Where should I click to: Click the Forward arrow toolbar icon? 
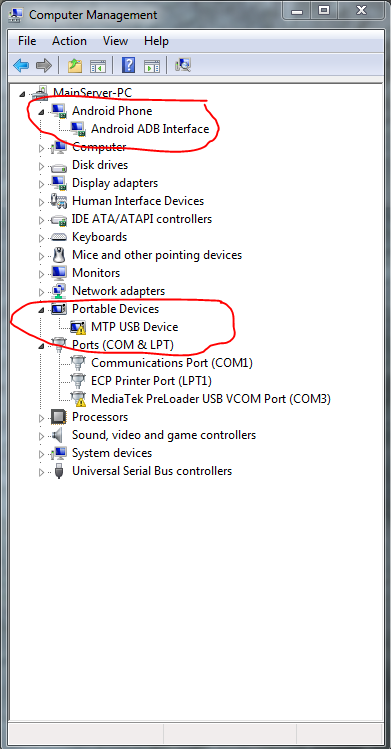[44, 65]
